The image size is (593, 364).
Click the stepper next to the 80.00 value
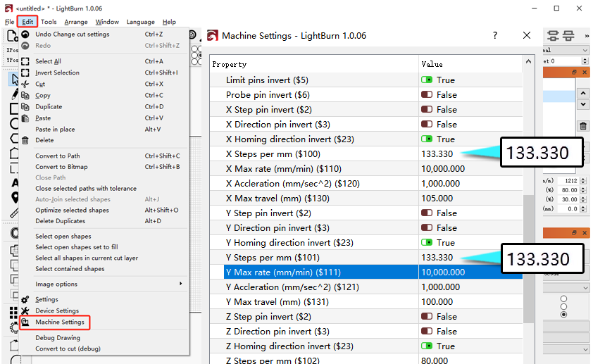pos(583,190)
